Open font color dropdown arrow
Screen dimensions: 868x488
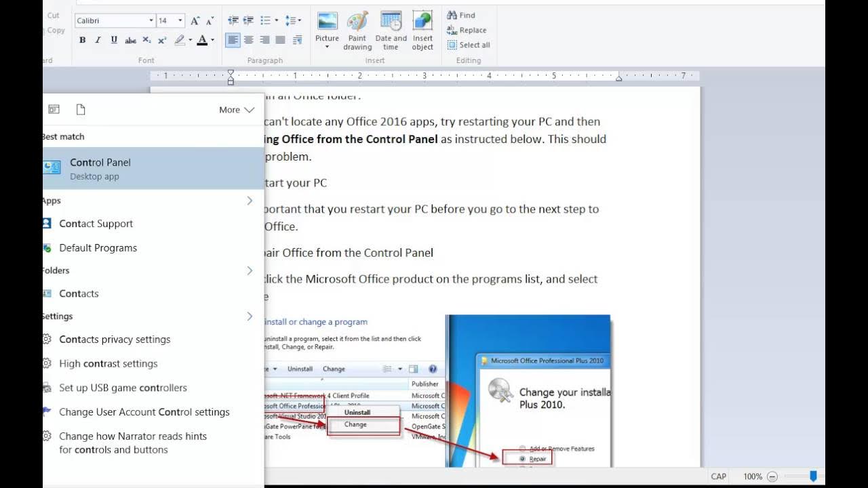pyautogui.click(x=212, y=41)
